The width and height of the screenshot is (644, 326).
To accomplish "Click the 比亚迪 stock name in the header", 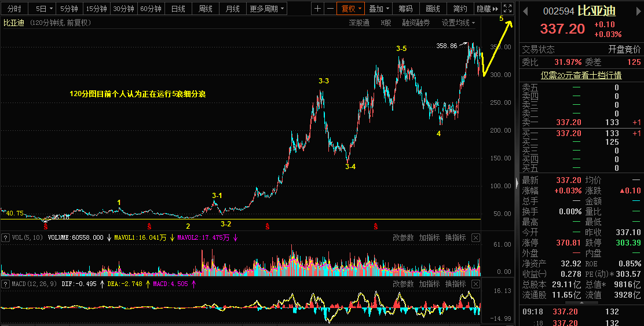I will (597, 11).
